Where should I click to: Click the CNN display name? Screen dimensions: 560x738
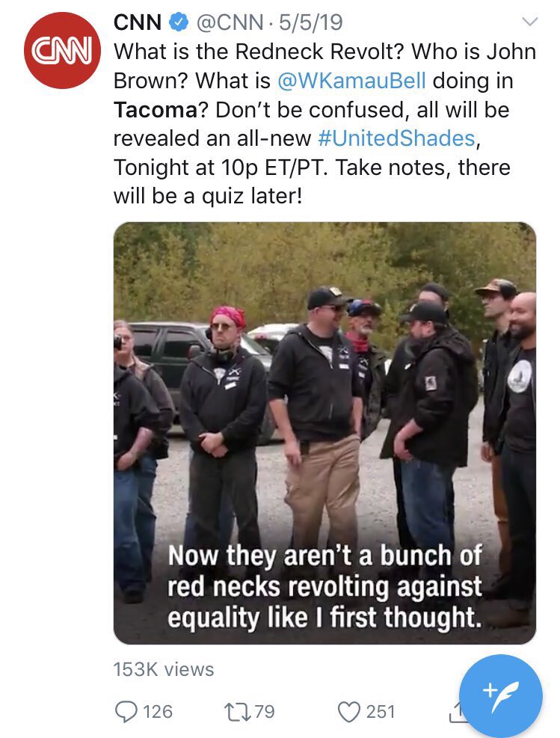(x=138, y=22)
